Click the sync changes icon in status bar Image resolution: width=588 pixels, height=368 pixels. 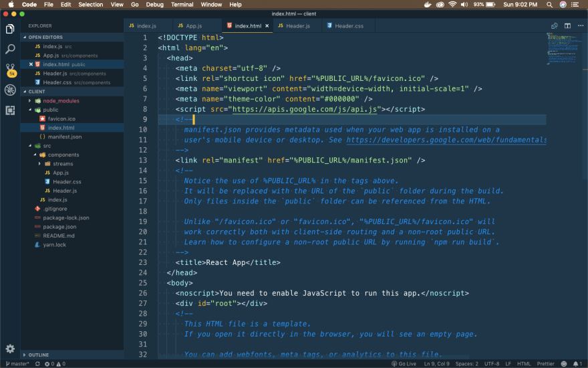[x=37, y=363]
